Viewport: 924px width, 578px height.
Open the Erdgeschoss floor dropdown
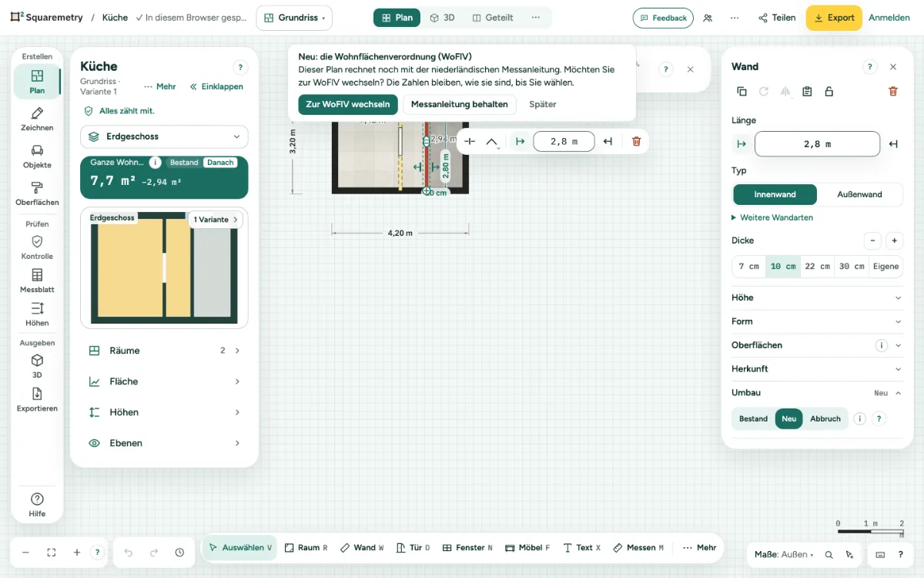click(x=164, y=136)
